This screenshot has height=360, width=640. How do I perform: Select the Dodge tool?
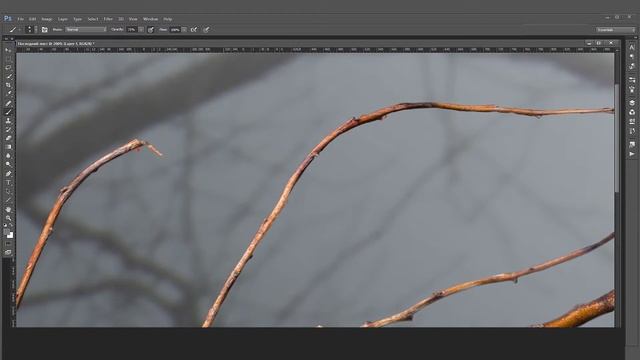[8, 164]
